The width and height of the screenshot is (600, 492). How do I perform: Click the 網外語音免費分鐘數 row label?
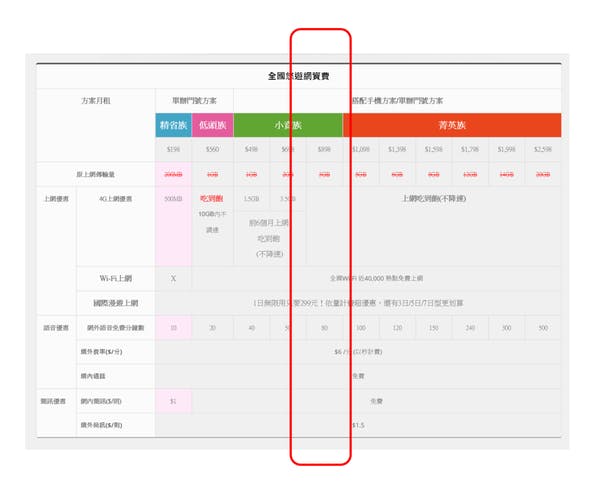[x=116, y=328]
